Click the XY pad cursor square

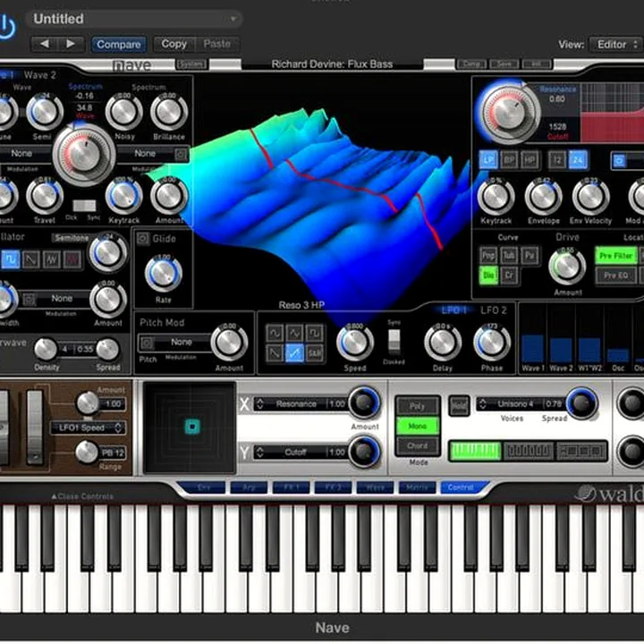(x=192, y=427)
